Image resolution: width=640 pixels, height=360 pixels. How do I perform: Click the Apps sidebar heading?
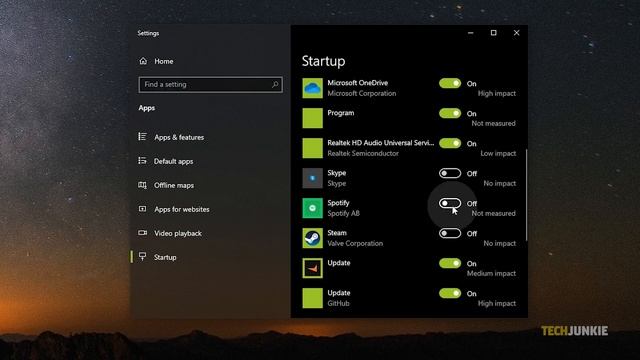click(147, 108)
